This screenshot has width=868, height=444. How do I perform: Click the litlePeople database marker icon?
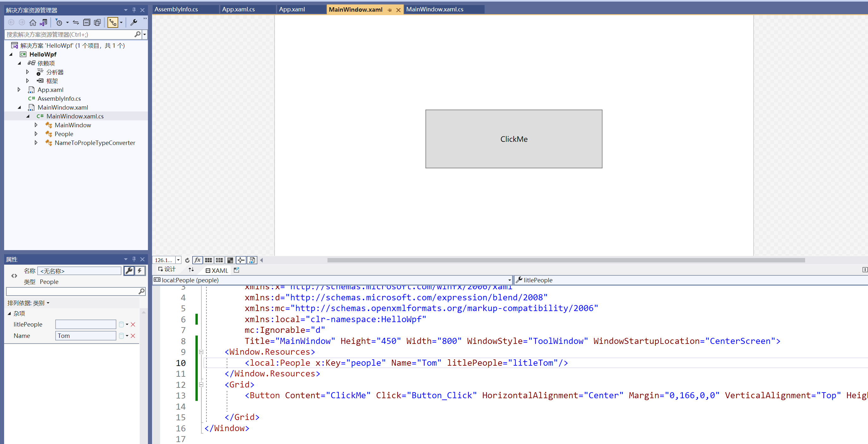pyautogui.click(x=121, y=325)
